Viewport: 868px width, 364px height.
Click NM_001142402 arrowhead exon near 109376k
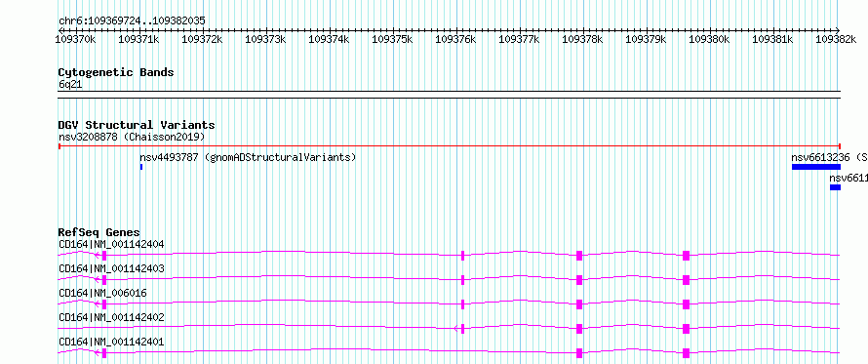[462, 329]
